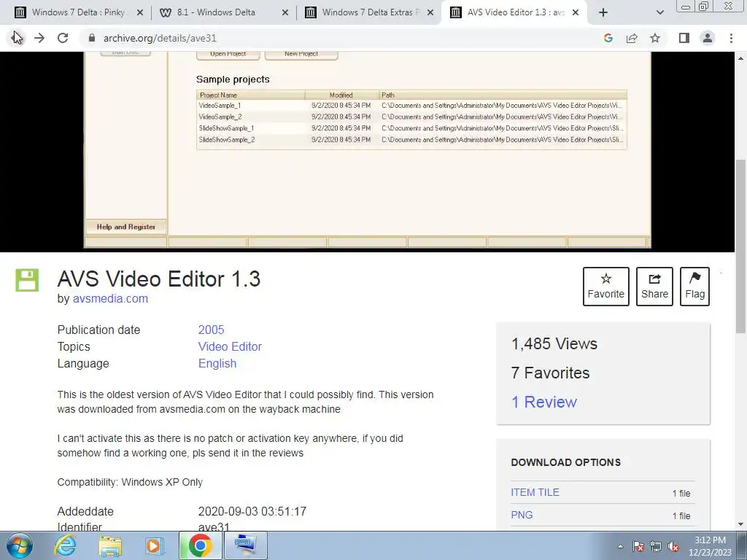Click the Google search icon in address bar
This screenshot has width=747, height=560.
click(x=608, y=38)
